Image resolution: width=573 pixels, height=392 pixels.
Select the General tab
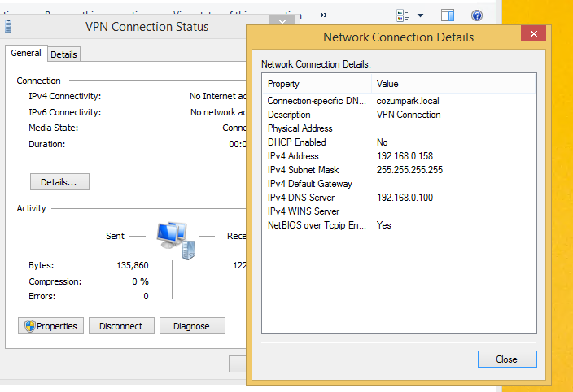[x=26, y=54]
